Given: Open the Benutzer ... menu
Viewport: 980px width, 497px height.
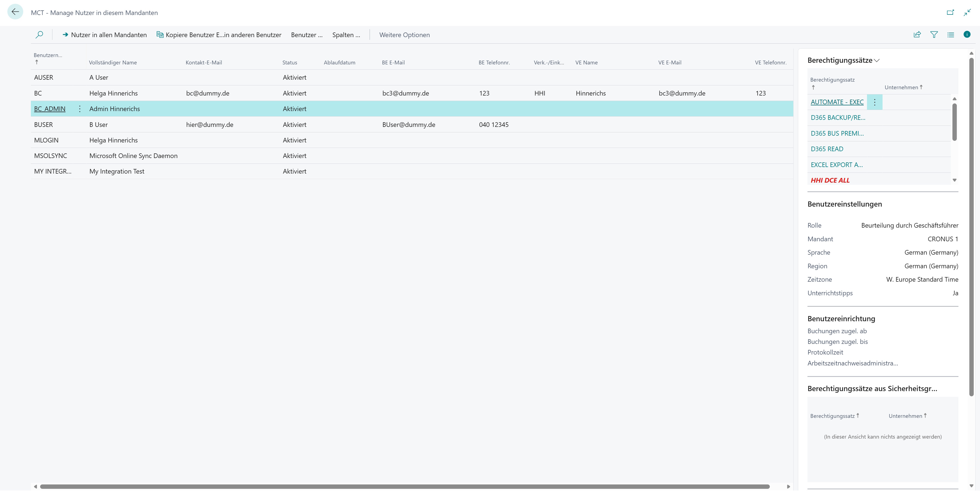Looking at the screenshot, I should tap(307, 35).
